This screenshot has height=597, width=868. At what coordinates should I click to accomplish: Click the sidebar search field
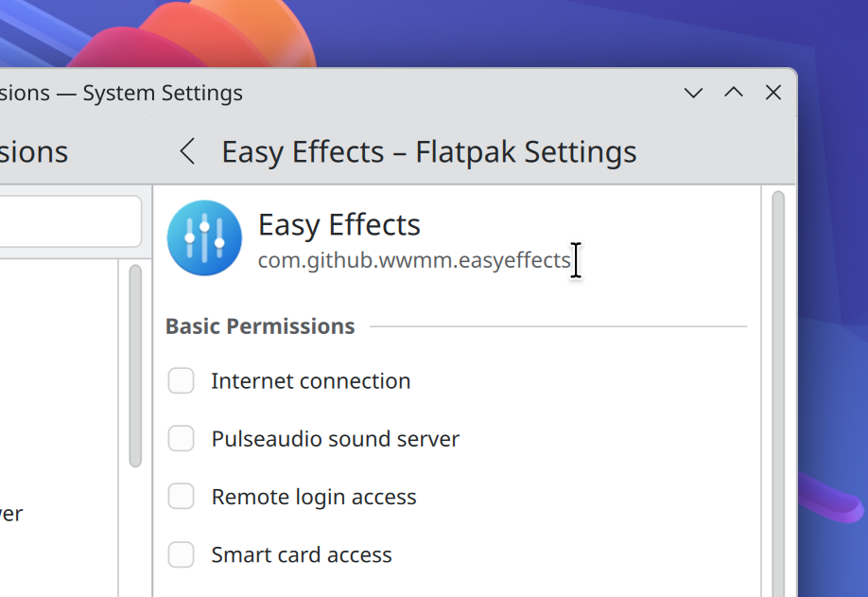[x=66, y=220]
